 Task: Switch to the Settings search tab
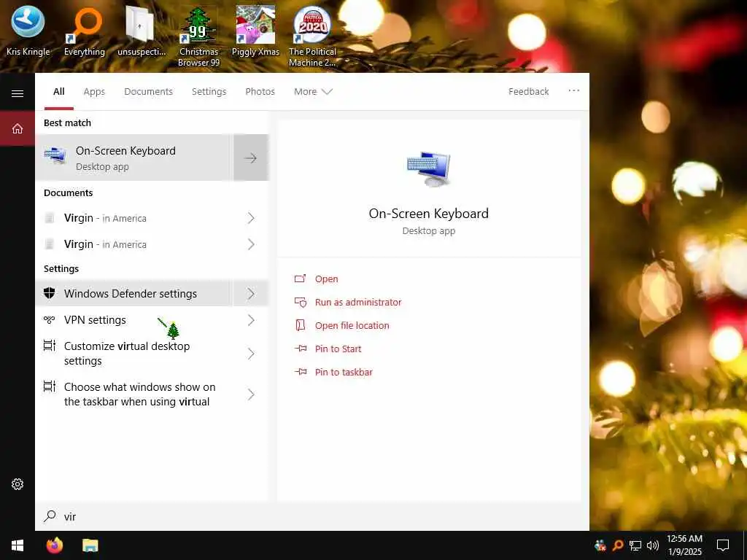coord(209,91)
